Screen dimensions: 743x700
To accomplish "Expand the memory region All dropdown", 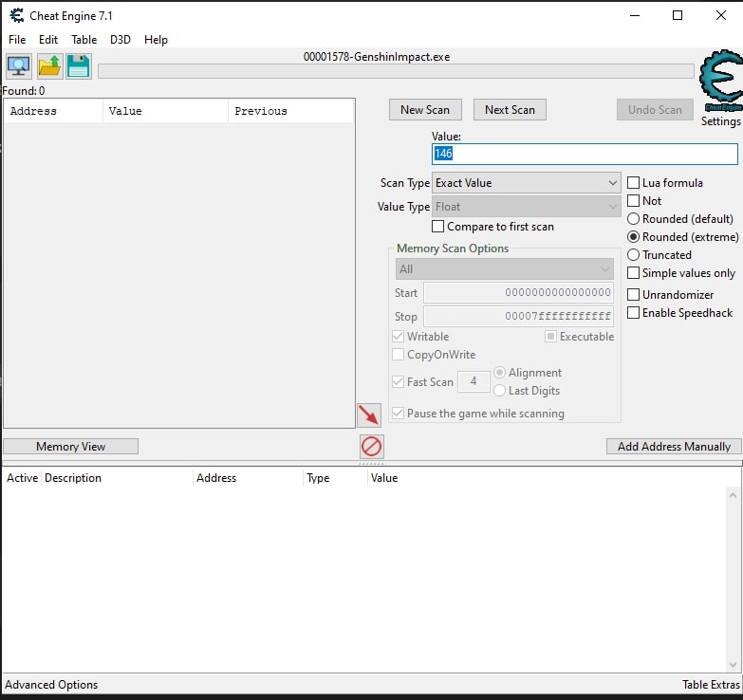I will pyautogui.click(x=504, y=269).
